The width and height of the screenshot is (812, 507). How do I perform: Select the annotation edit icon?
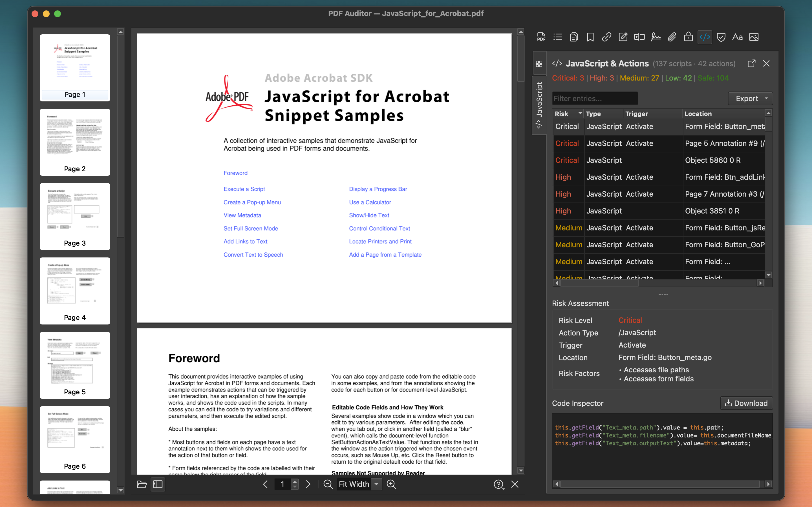pos(623,37)
